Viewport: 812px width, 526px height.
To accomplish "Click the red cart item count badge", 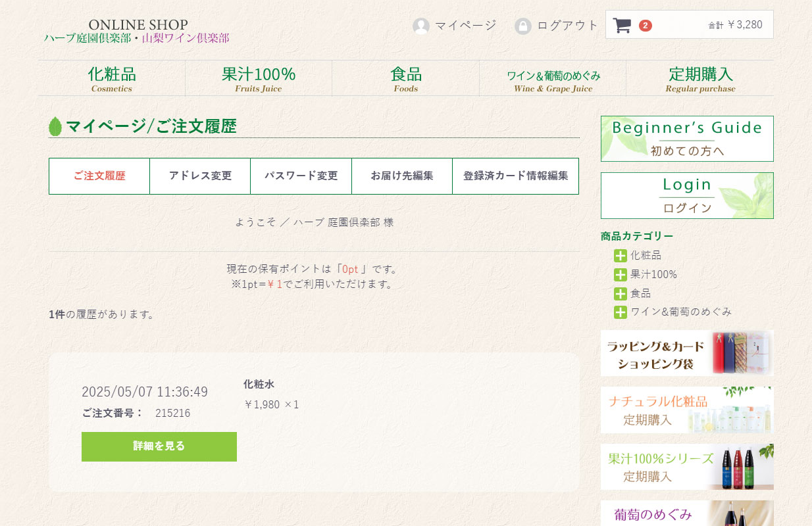I will [x=646, y=26].
